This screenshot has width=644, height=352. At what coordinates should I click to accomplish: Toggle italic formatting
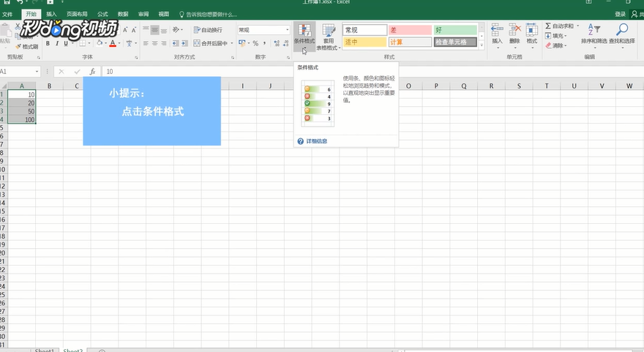coord(57,43)
